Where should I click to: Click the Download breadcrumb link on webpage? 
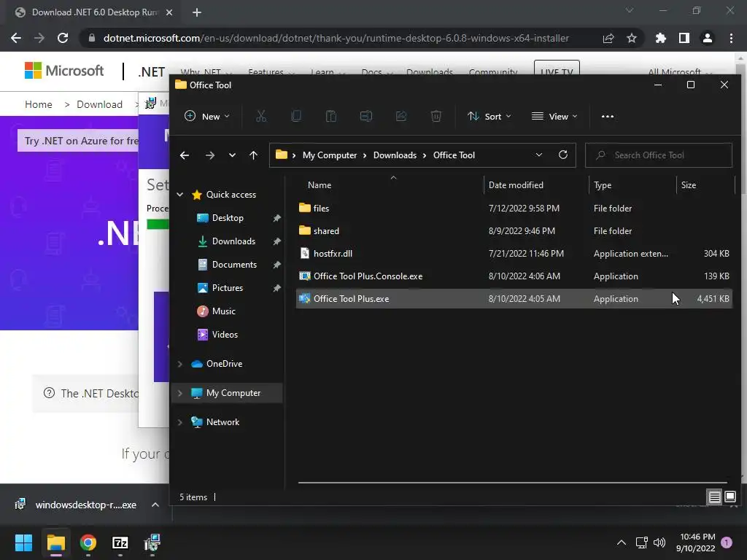99,104
